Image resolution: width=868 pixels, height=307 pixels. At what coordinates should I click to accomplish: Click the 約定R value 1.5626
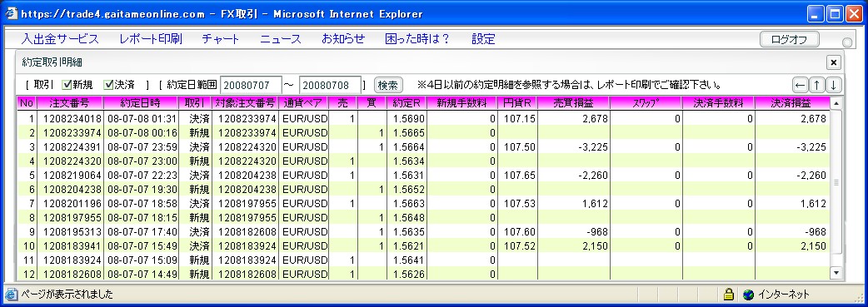(x=408, y=275)
